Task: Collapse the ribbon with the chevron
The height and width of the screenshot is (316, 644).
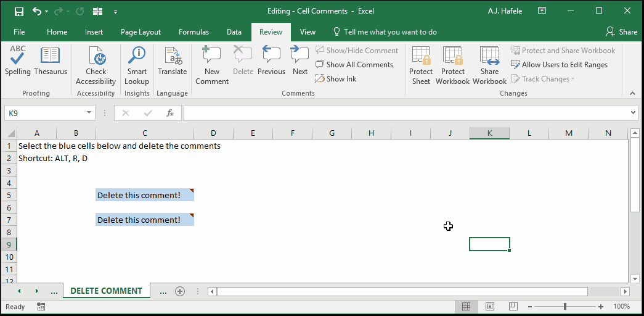Action: click(632, 93)
